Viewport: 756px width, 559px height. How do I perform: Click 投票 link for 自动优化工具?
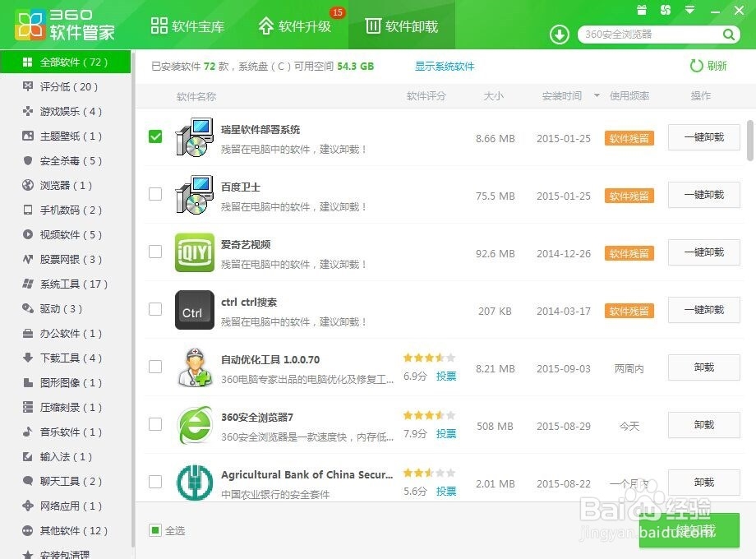click(x=446, y=377)
